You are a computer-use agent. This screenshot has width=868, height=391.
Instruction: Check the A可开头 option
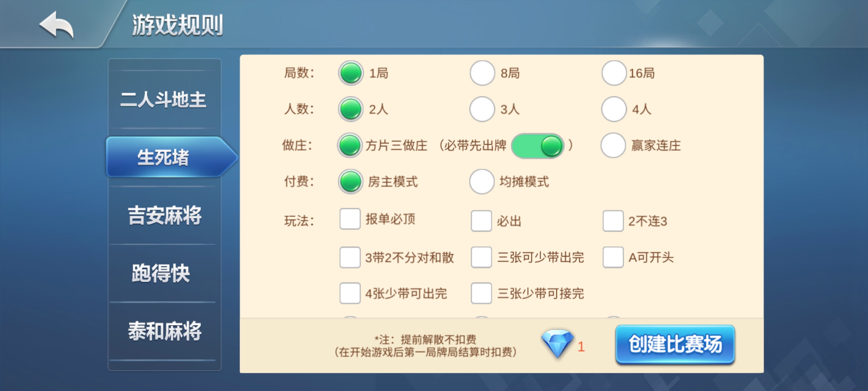click(x=613, y=257)
